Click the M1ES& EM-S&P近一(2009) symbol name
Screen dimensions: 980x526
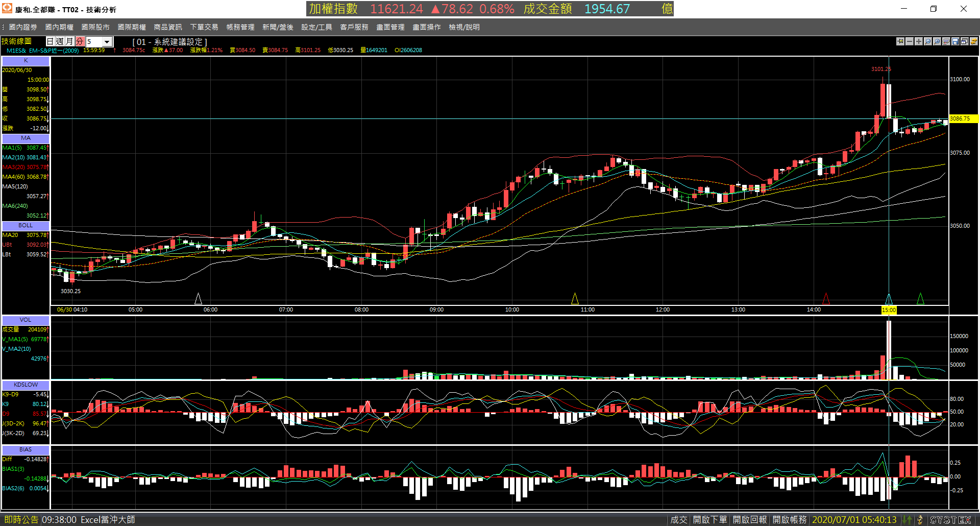[43, 51]
